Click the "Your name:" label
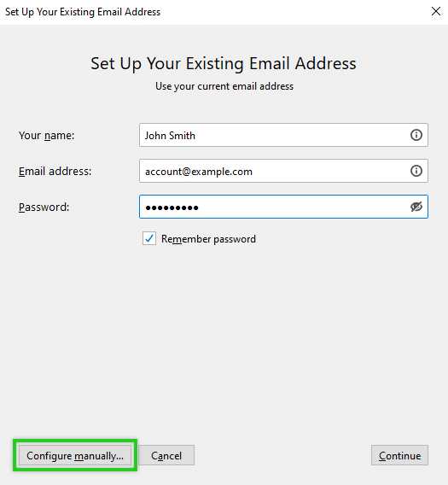The height and width of the screenshot is (485, 448). click(47, 136)
